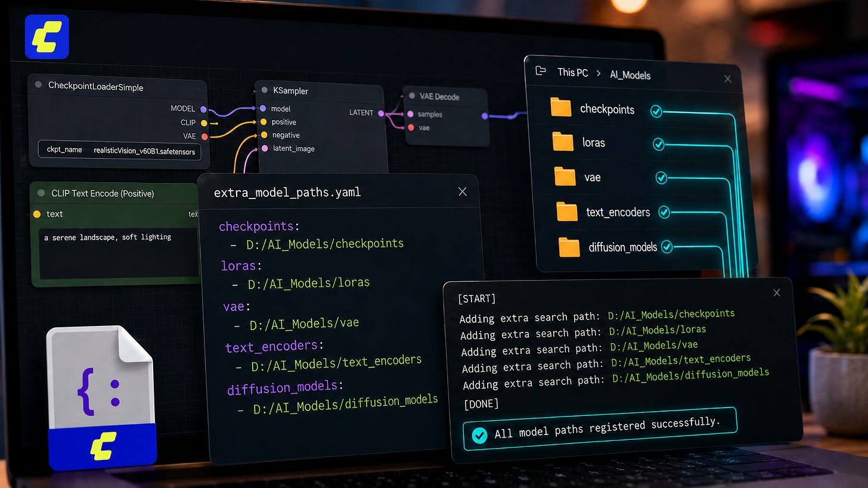Close the startup log console window
Image resolution: width=868 pixels, height=488 pixels.
(776, 293)
